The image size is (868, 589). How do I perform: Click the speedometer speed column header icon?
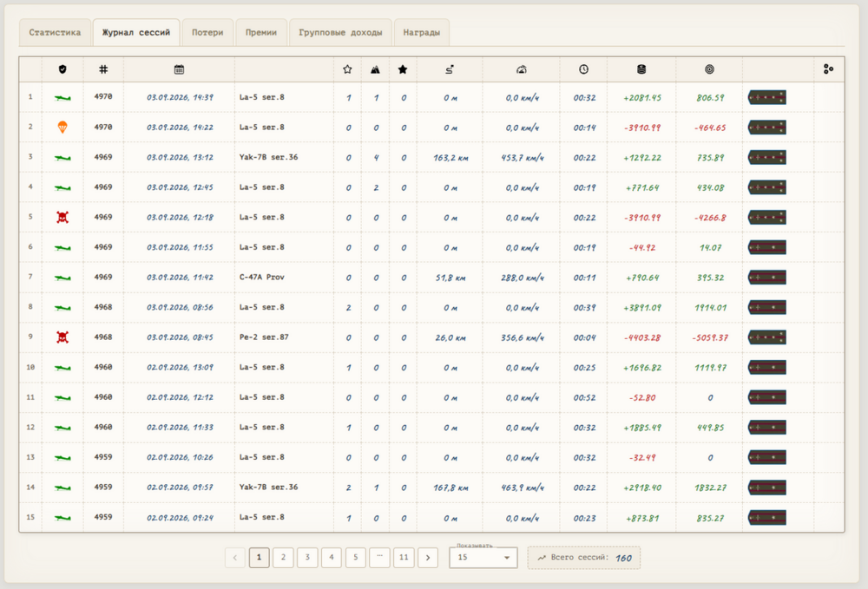click(522, 69)
